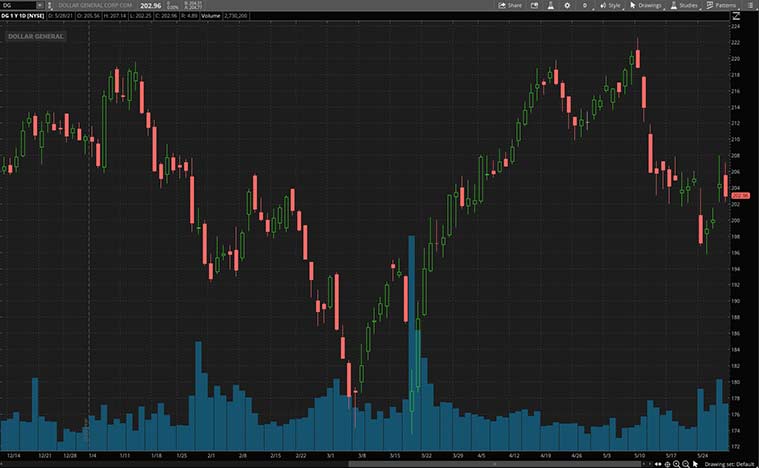Open the D timeframe selector
Viewport: 759px width, 468px height.
pyautogui.click(x=585, y=5)
